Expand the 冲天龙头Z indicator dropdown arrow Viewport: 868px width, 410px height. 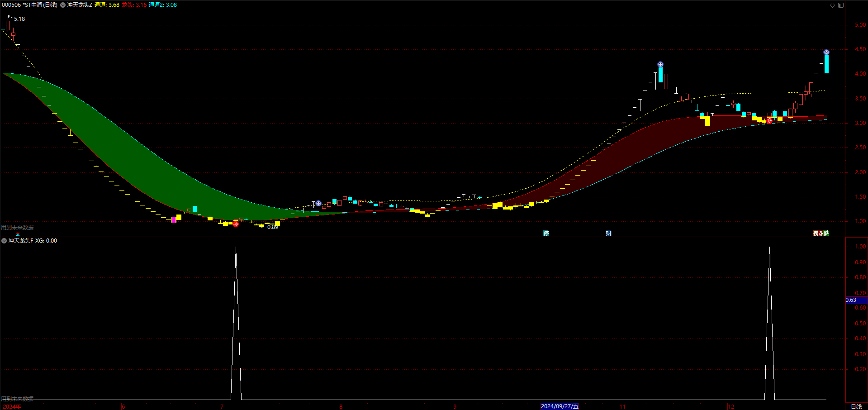pos(63,5)
